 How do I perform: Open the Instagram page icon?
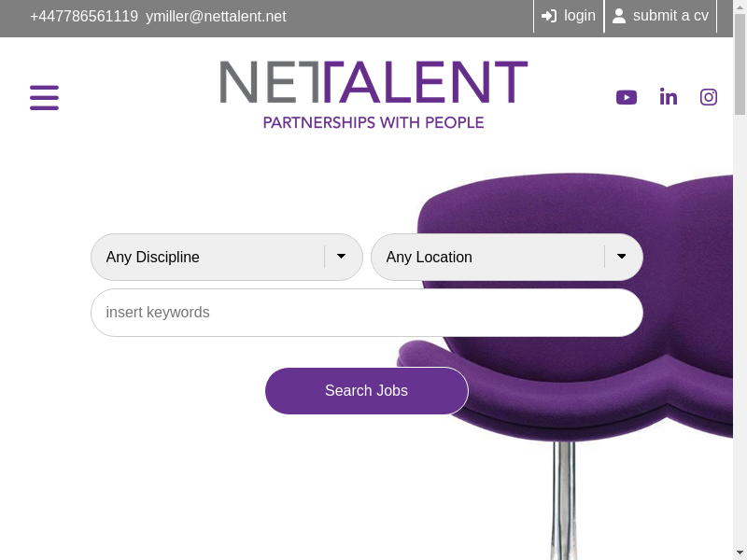click(709, 97)
